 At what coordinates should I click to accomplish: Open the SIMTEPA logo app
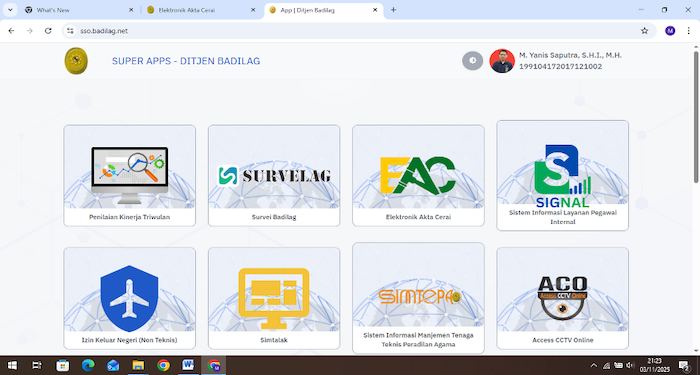click(x=419, y=297)
